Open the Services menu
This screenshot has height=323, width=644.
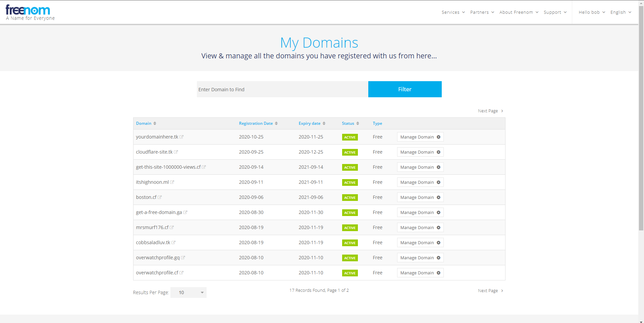pyautogui.click(x=452, y=12)
